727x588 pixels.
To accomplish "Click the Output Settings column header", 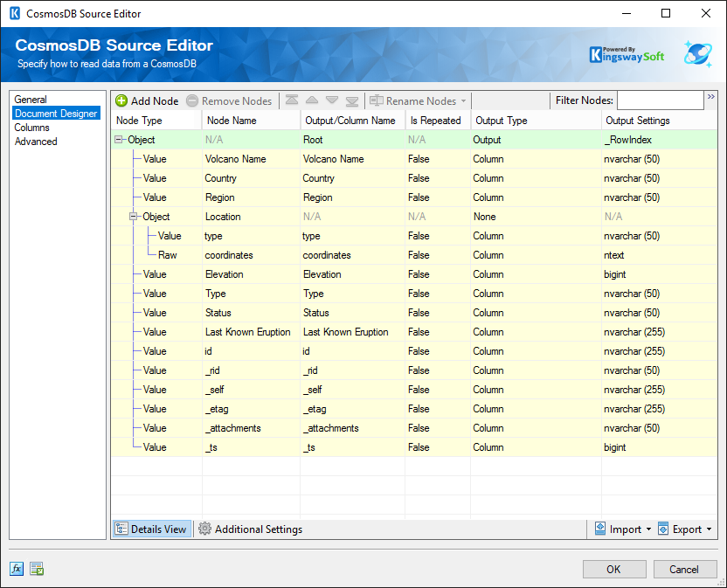I will (660, 120).
